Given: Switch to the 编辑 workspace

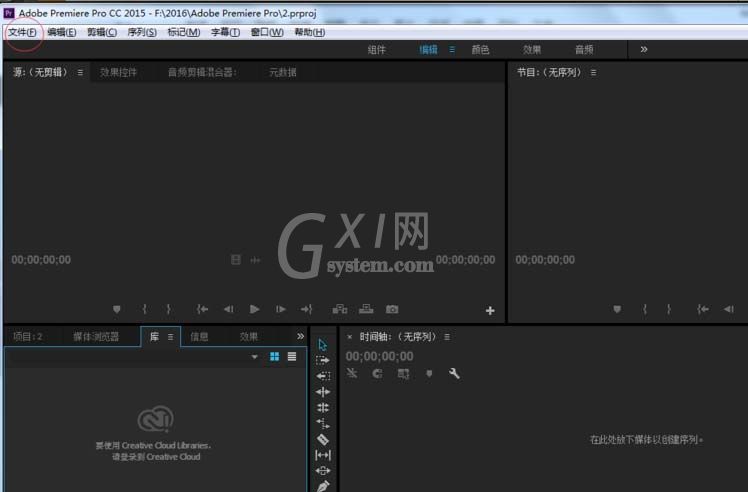Looking at the screenshot, I should tap(428, 50).
